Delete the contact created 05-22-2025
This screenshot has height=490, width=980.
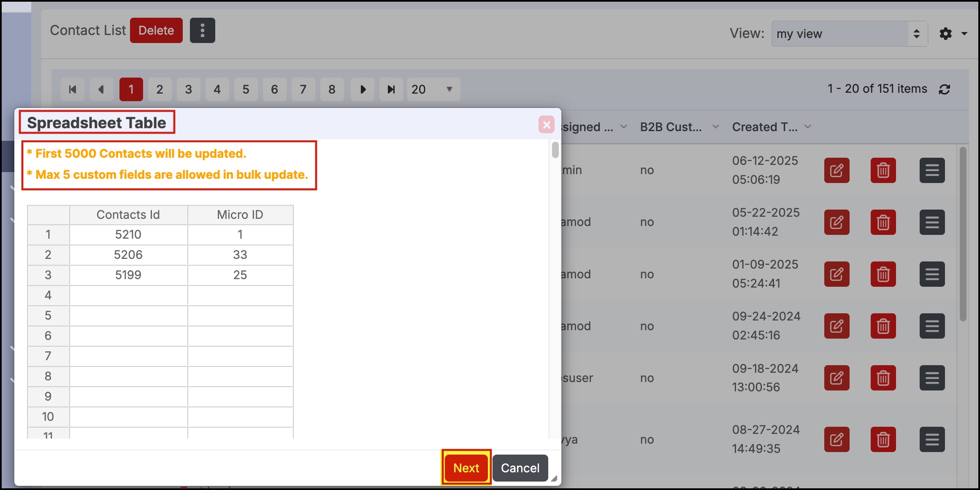883,222
